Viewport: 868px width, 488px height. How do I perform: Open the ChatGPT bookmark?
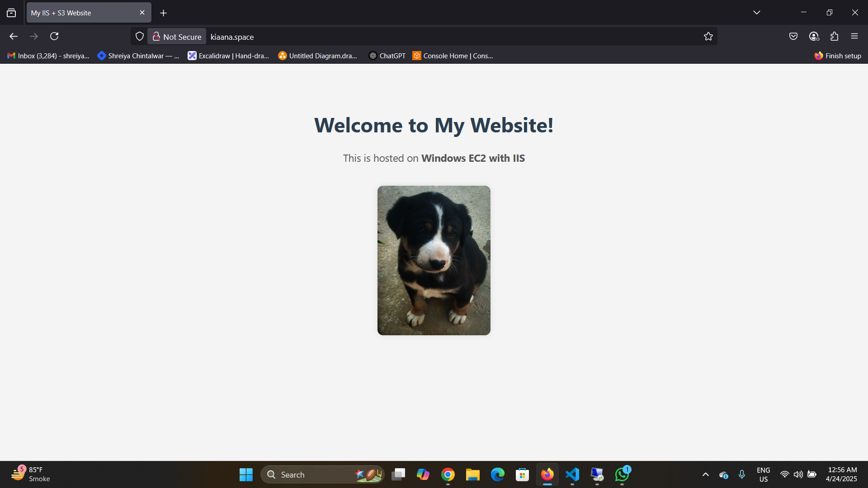(387, 56)
